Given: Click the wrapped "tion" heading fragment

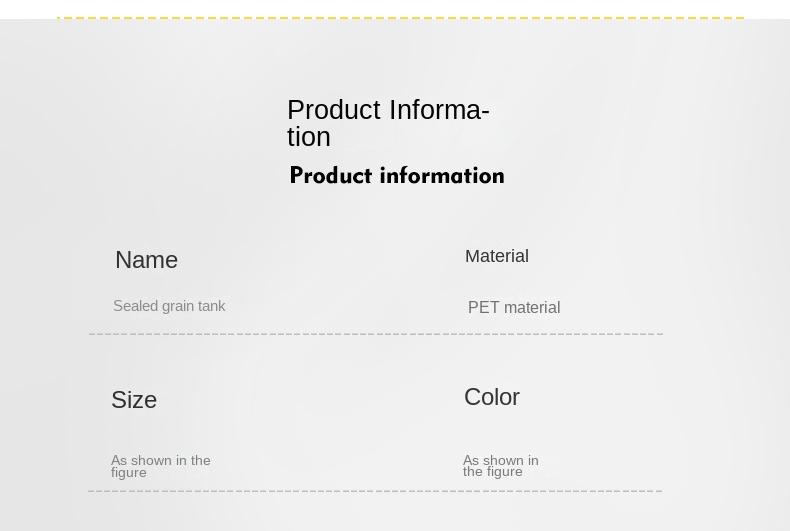Looking at the screenshot, I should 308,137.
